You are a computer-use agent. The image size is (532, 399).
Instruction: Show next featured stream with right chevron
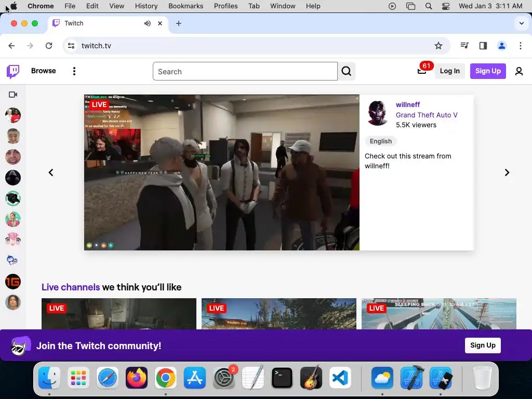tap(507, 172)
